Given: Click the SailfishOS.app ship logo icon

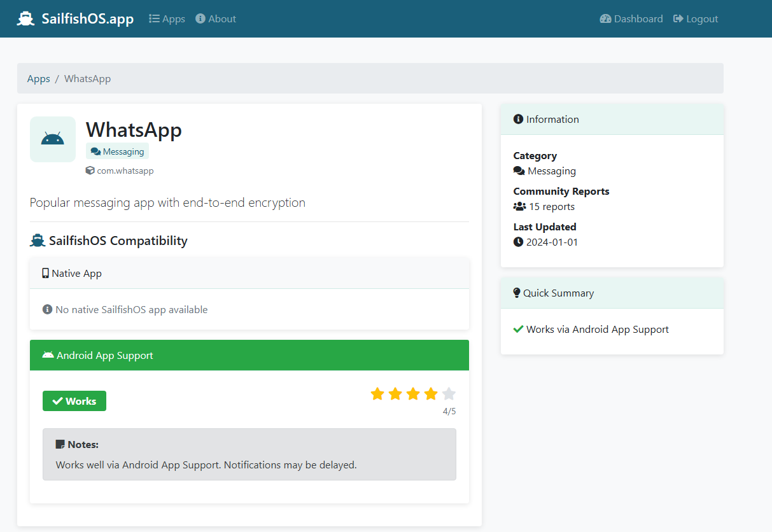Looking at the screenshot, I should 25,18.
